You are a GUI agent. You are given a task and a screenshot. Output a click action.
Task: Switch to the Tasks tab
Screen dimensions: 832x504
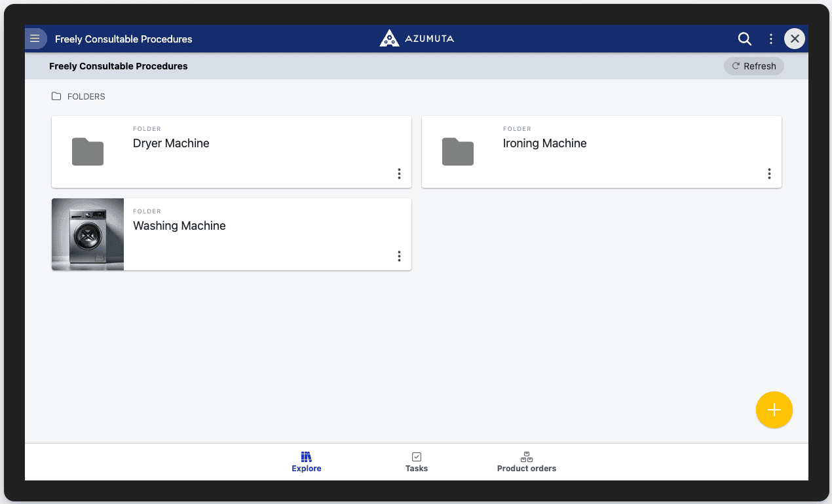(x=417, y=461)
